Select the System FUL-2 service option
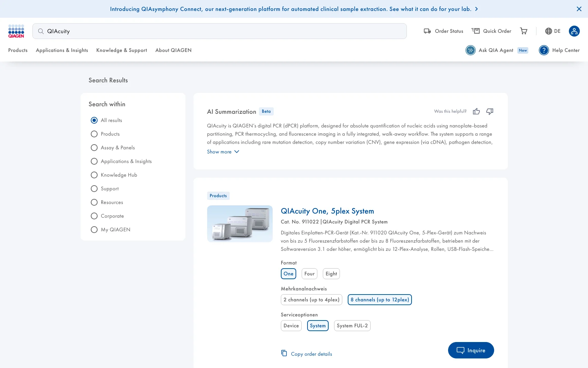588x368 pixels. 352,326
